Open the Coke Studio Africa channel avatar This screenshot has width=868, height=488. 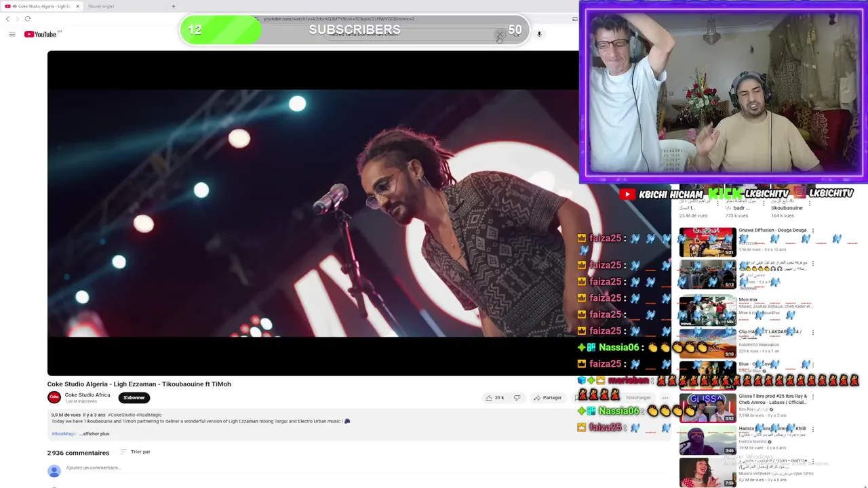point(54,398)
